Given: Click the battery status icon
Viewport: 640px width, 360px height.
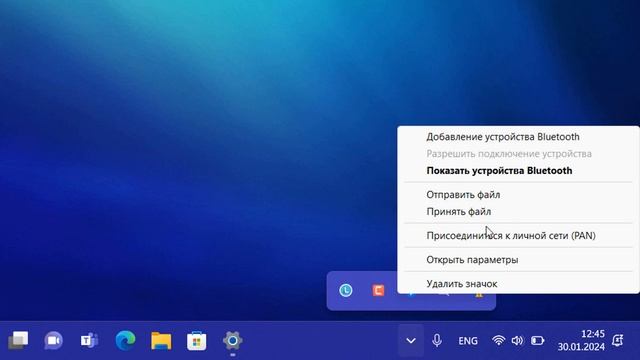Looking at the screenshot, I should click(538, 340).
